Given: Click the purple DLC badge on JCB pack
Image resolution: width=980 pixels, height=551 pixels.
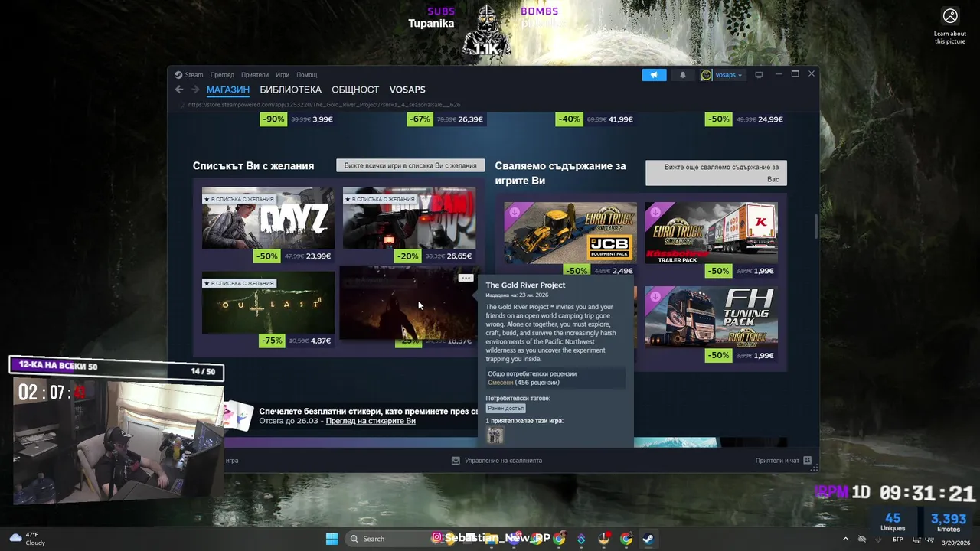Looking at the screenshot, I should click(513, 211).
